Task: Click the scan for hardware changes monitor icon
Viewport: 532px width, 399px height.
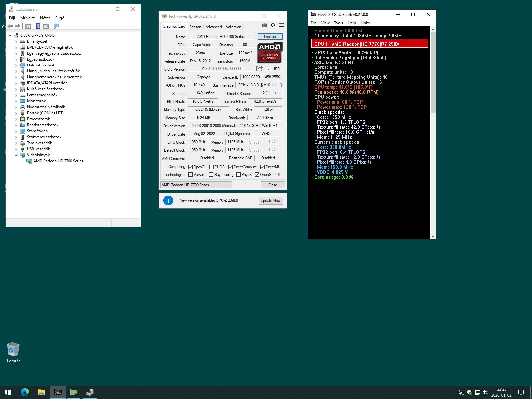Action: tap(56, 26)
